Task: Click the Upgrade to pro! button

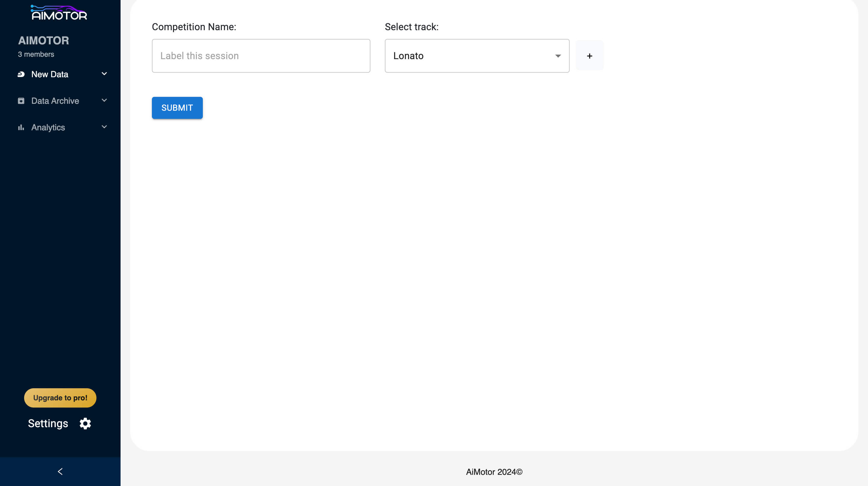Action: (60, 398)
